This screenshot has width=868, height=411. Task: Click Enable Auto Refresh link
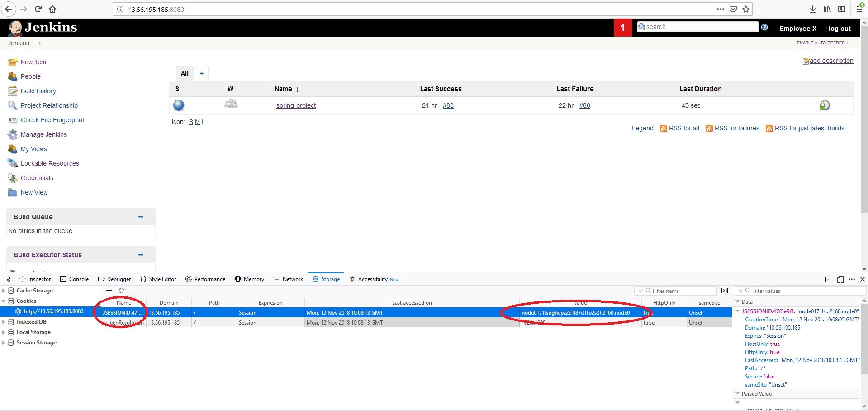822,43
